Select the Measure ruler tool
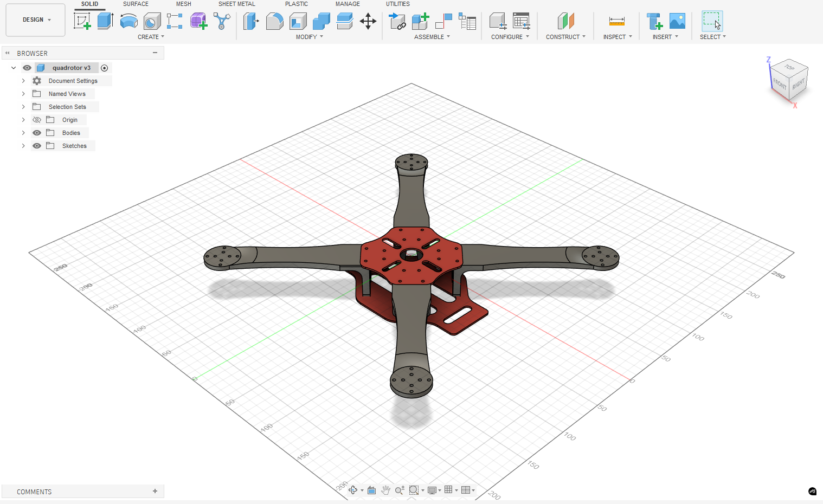The height and width of the screenshot is (504, 823). (x=617, y=21)
